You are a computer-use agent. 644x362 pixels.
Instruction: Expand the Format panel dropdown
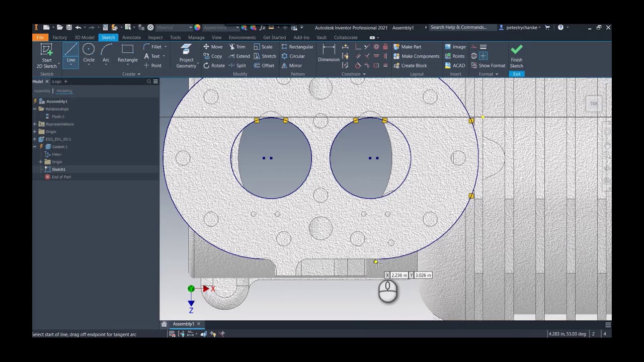click(x=488, y=74)
